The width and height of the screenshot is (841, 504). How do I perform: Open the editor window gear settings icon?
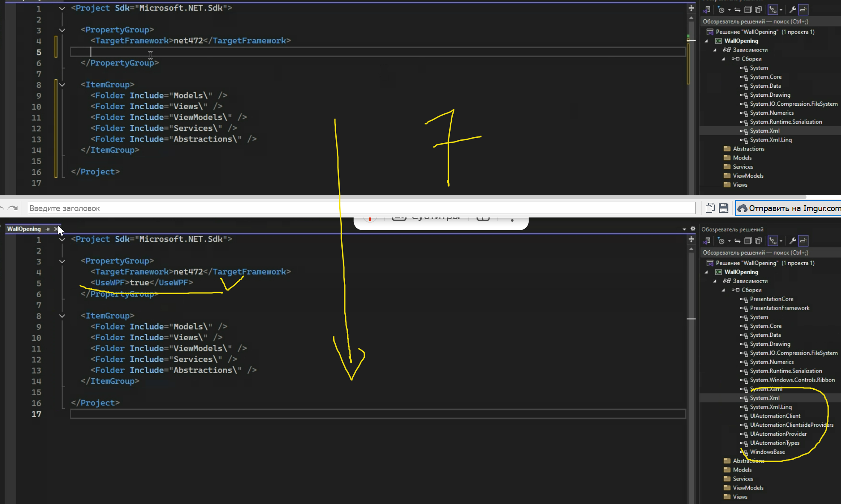(693, 229)
